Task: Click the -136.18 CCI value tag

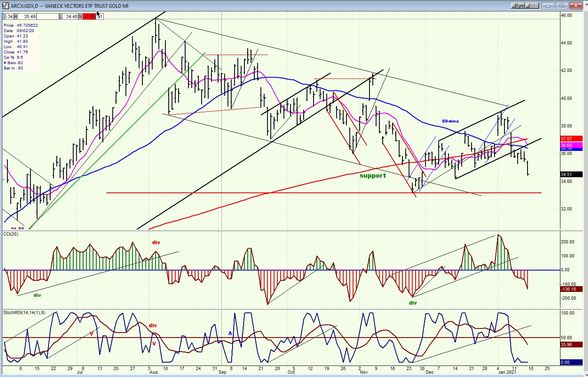Action: 571,289
